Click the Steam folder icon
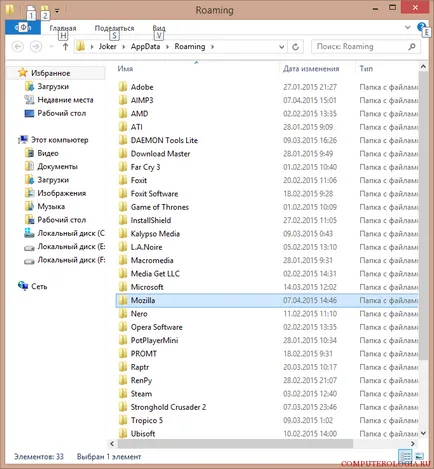This screenshot has height=469, width=434. pyautogui.click(x=123, y=394)
